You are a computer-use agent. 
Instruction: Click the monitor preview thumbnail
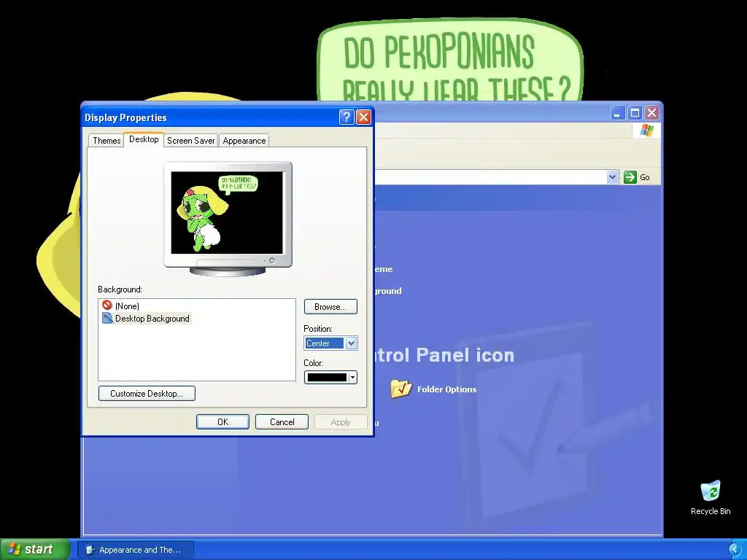pyautogui.click(x=228, y=219)
